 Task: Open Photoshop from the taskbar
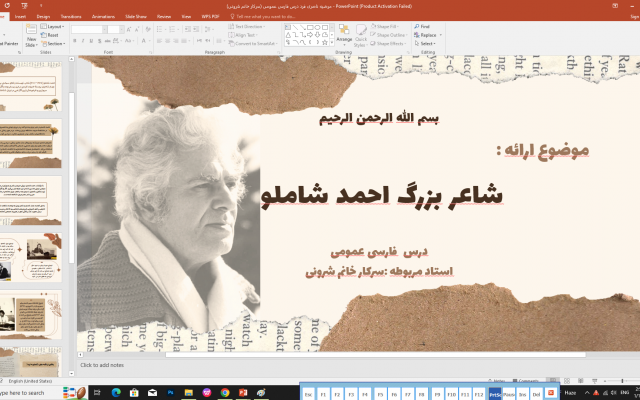[170, 393]
